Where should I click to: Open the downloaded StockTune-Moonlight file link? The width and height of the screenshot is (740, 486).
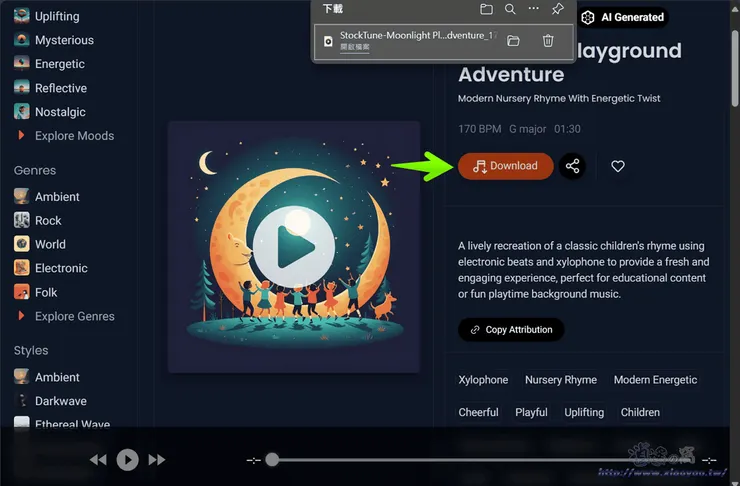[x=354, y=47]
